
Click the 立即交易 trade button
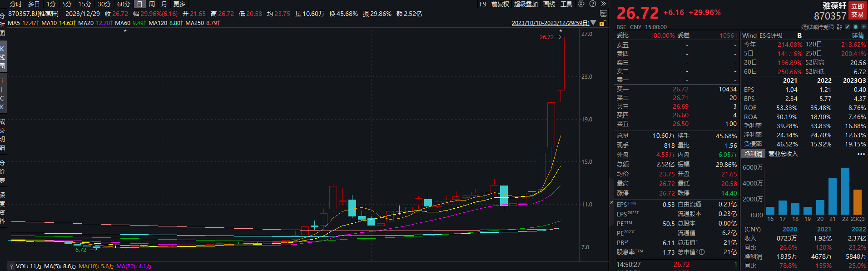click(x=858, y=10)
